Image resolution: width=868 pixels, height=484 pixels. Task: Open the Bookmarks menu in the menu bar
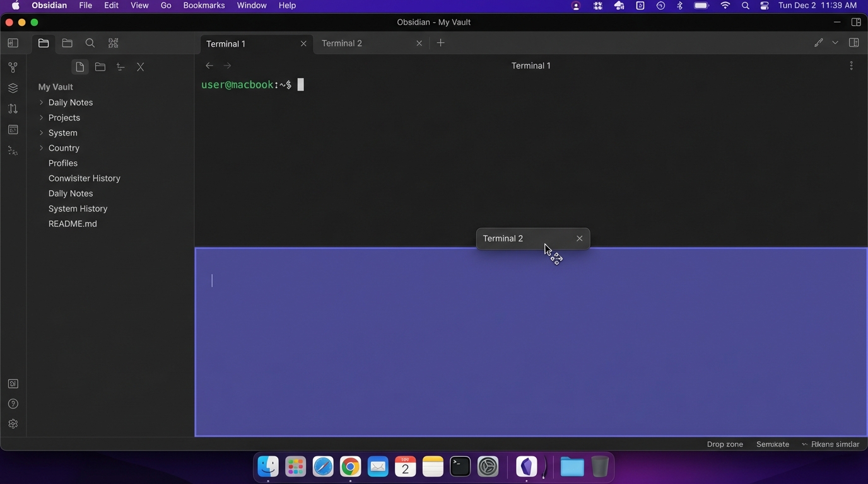click(x=204, y=5)
